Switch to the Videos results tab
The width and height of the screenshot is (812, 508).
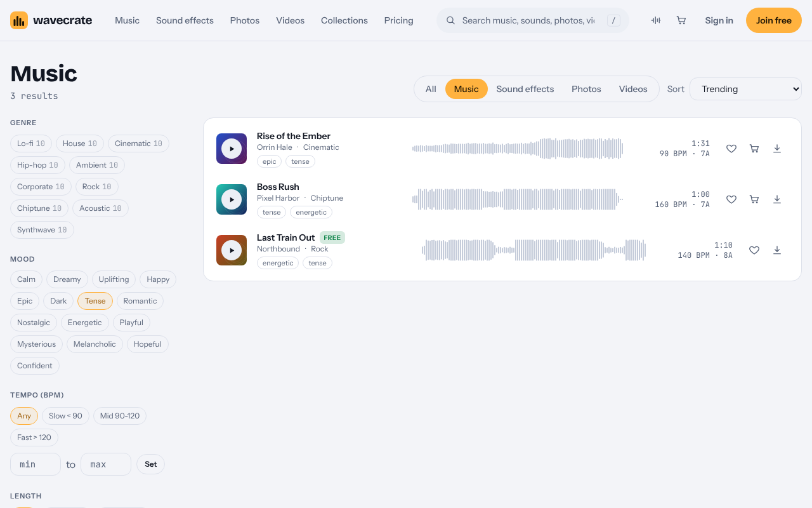click(x=633, y=89)
